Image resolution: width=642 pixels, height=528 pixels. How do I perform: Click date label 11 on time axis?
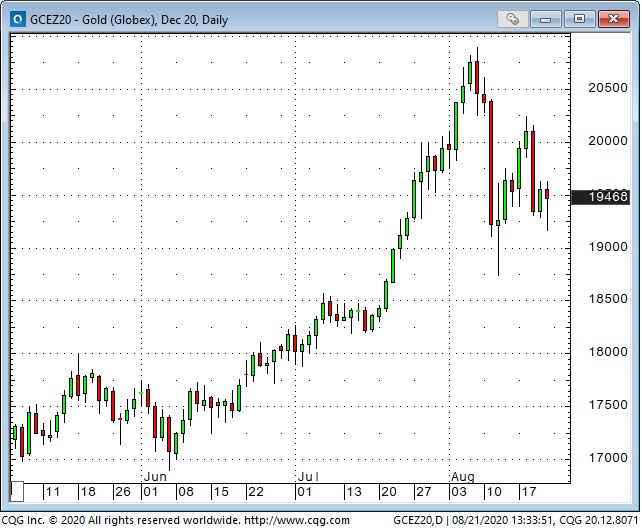[53, 492]
